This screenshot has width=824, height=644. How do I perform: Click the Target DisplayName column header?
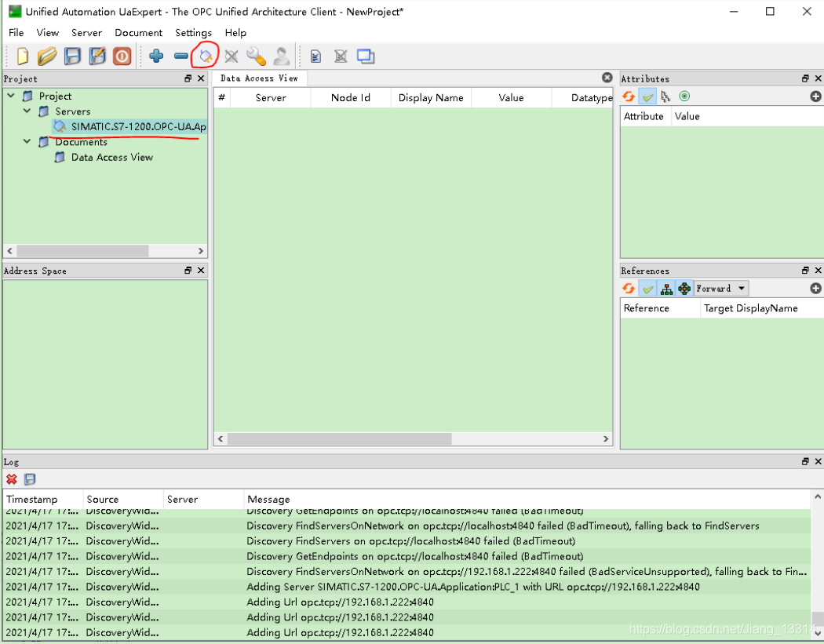[762, 308]
